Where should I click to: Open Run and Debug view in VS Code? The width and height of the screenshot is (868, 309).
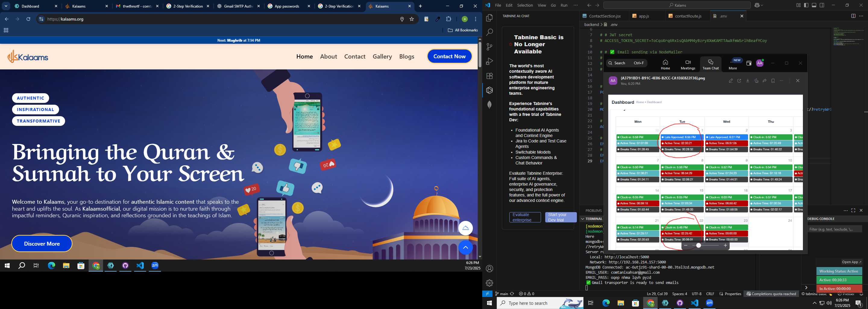[489, 61]
